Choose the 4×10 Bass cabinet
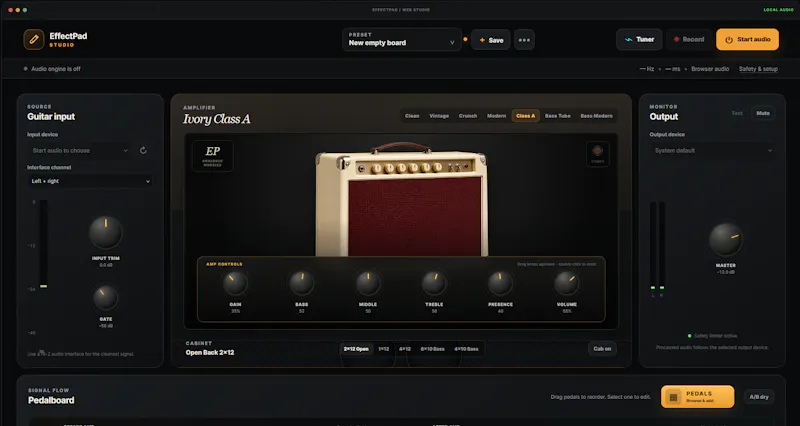This screenshot has height=426, width=800. click(x=466, y=349)
